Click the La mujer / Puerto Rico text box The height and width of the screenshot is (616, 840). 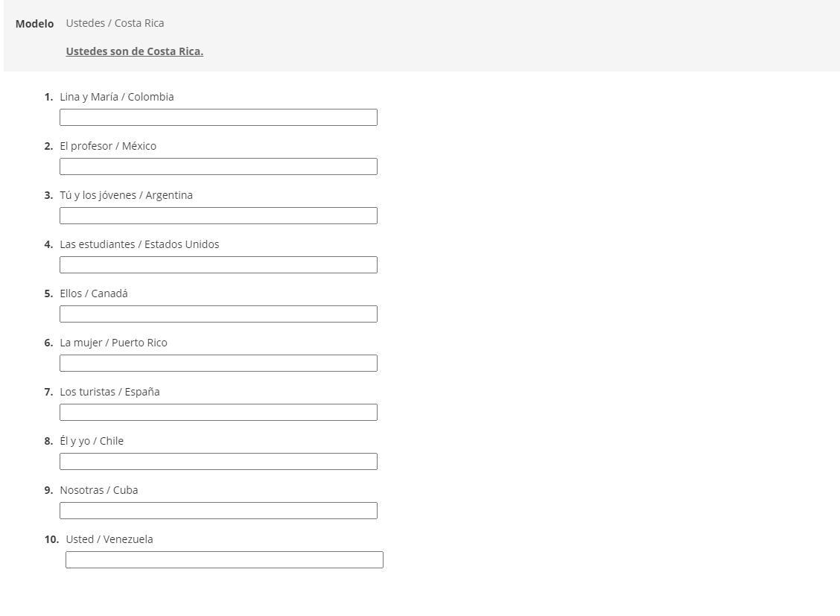[x=218, y=363]
